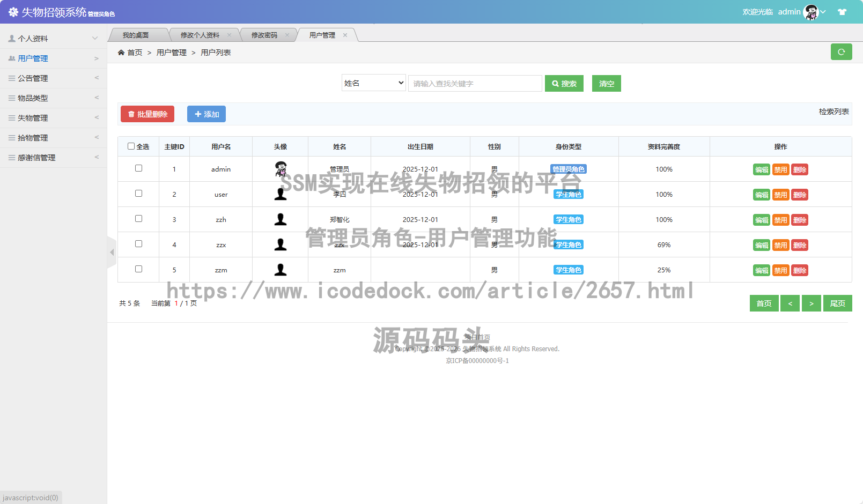Screen dimensions: 863x504
Task: Switch to the 修改密码 tab
Action: point(264,34)
